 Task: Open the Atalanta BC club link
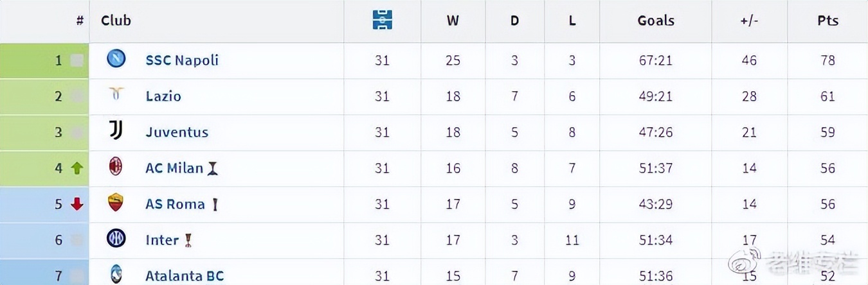point(185,276)
